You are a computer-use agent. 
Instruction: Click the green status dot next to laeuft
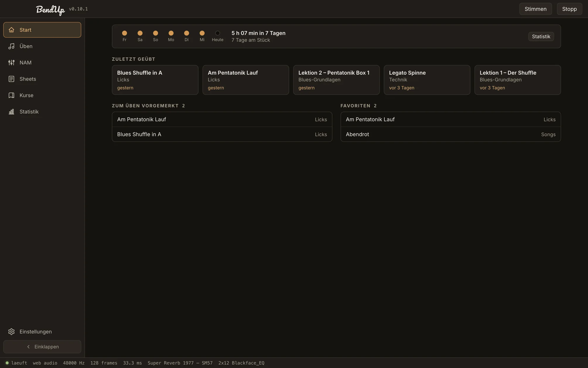[7, 363]
